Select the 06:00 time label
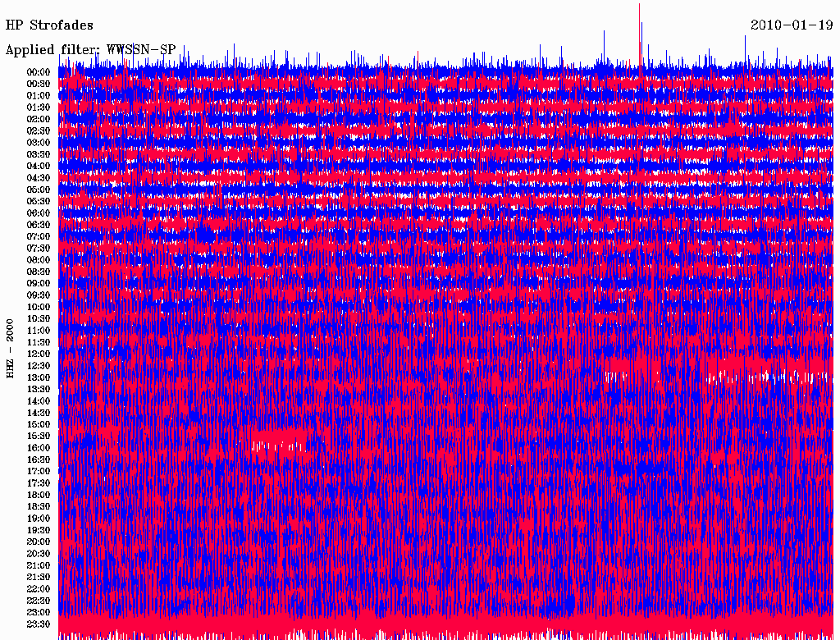Viewport: 840px width, 640px height. pyautogui.click(x=39, y=213)
